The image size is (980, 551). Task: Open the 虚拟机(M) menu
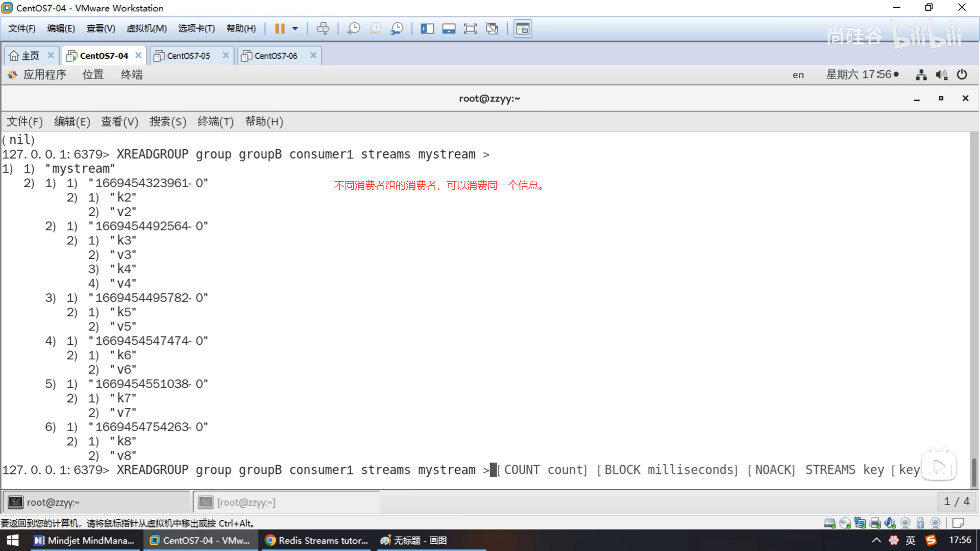click(146, 29)
